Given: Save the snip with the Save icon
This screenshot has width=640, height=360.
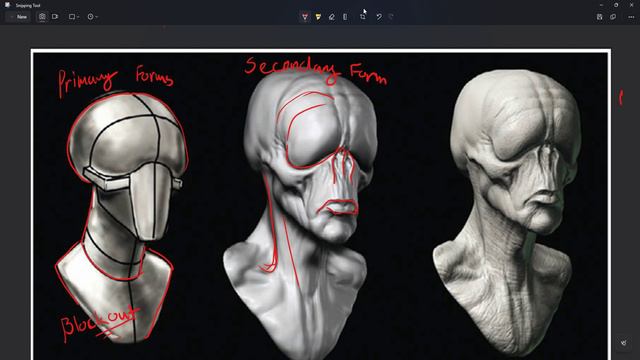Looking at the screenshot, I should tap(599, 17).
